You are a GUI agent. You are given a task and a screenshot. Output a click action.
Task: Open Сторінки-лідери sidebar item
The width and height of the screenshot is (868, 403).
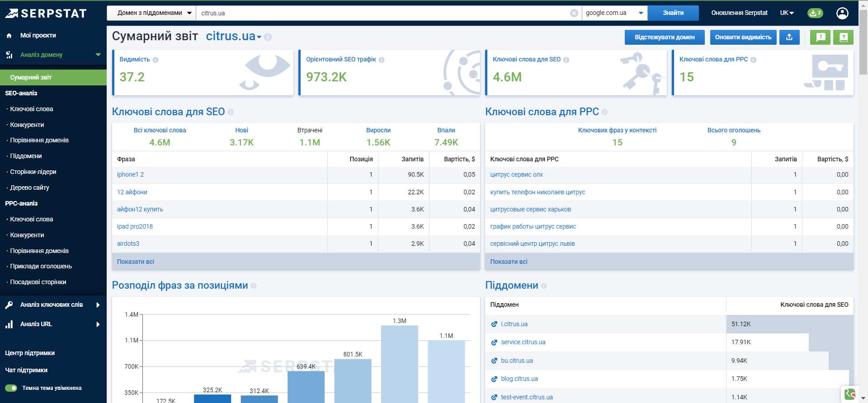pos(33,172)
